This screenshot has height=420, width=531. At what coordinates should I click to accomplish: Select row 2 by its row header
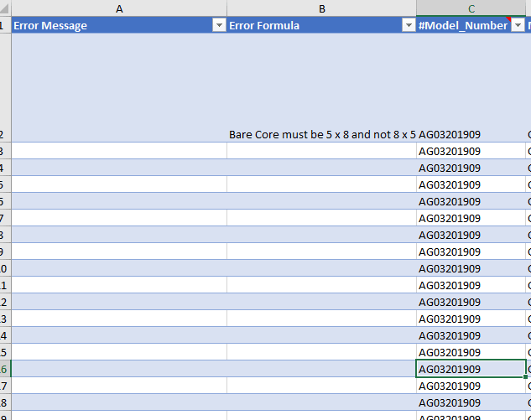point(5,88)
